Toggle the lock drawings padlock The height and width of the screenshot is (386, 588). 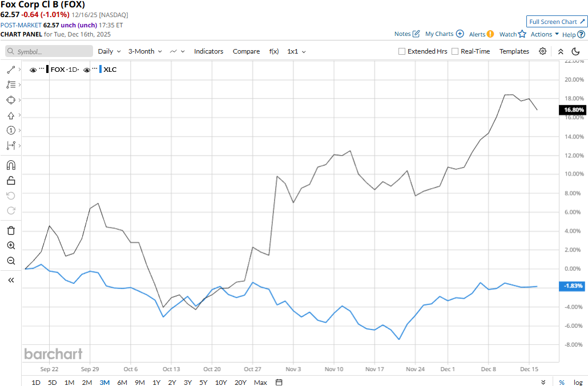[x=11, y=181]
